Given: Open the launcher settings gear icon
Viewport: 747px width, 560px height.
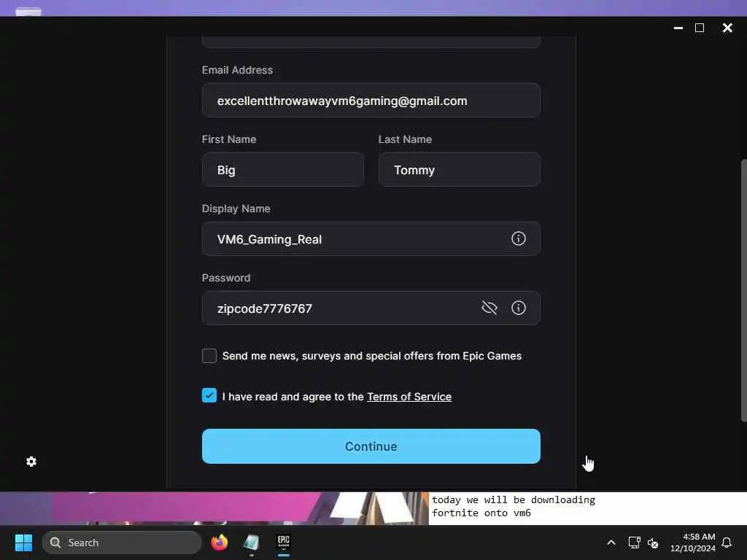Looking at the screenshot, I should click(31, 462).
